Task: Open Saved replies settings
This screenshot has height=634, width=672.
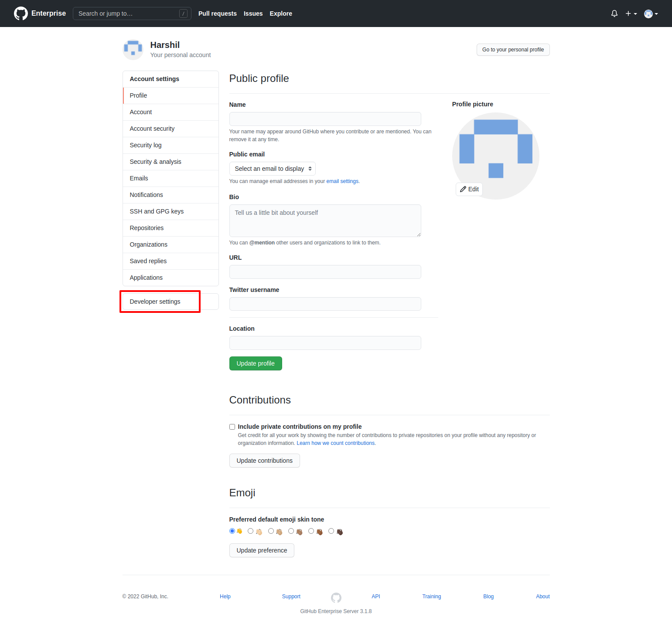Action: 171,261
